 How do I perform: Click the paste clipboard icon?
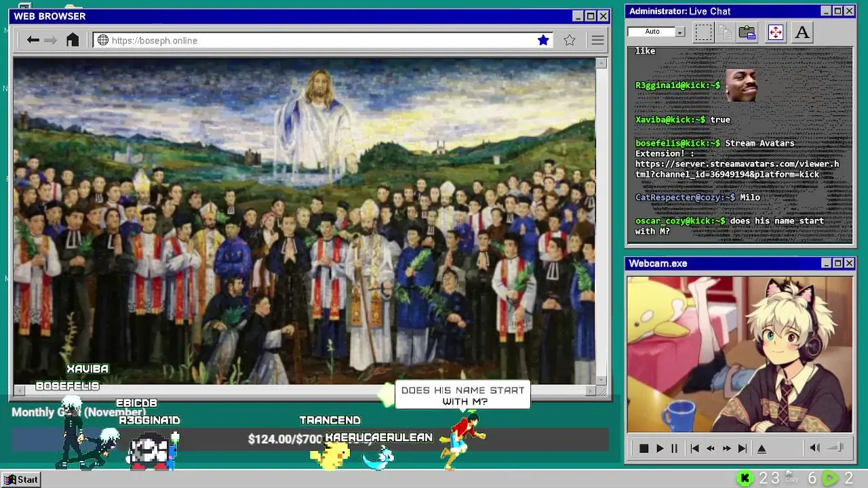[x=747, y=32]
